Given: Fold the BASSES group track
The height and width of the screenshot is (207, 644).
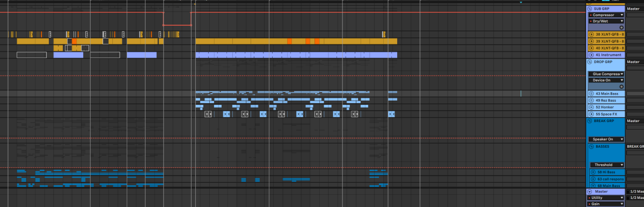Looking at the screenshot, I should pyautogui.click(x=592, y=146).
